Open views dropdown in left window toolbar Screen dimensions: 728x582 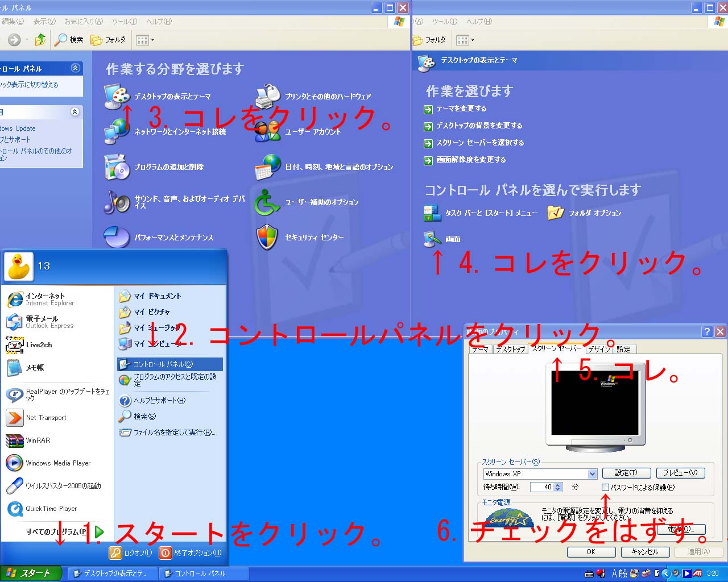click(x=145, y=40)
